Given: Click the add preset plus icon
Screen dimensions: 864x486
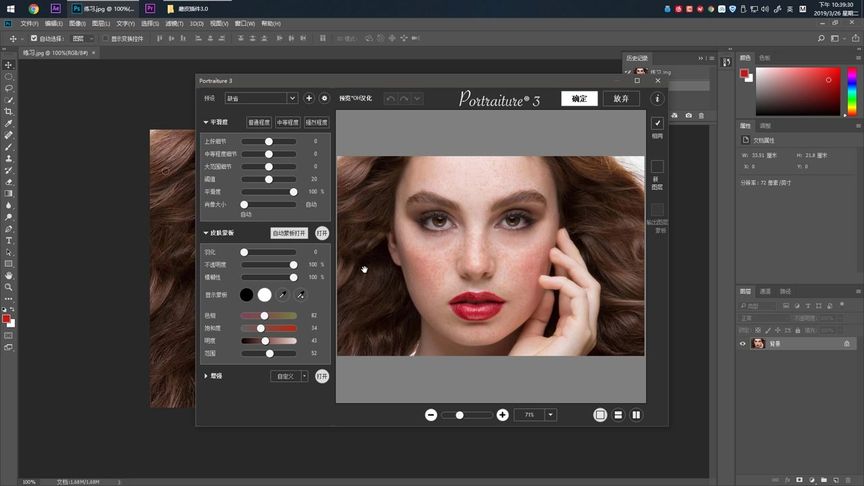Looking at the screenshot, I should [x=309, y=99].
